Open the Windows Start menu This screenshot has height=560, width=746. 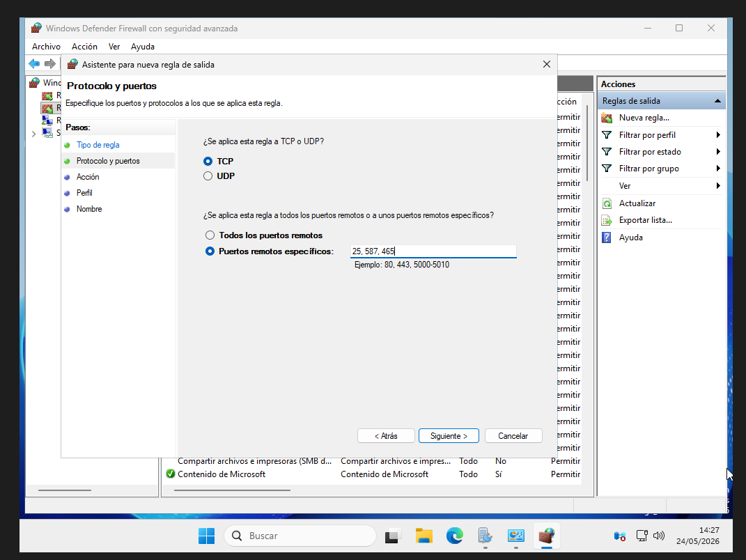pos(206,536)
